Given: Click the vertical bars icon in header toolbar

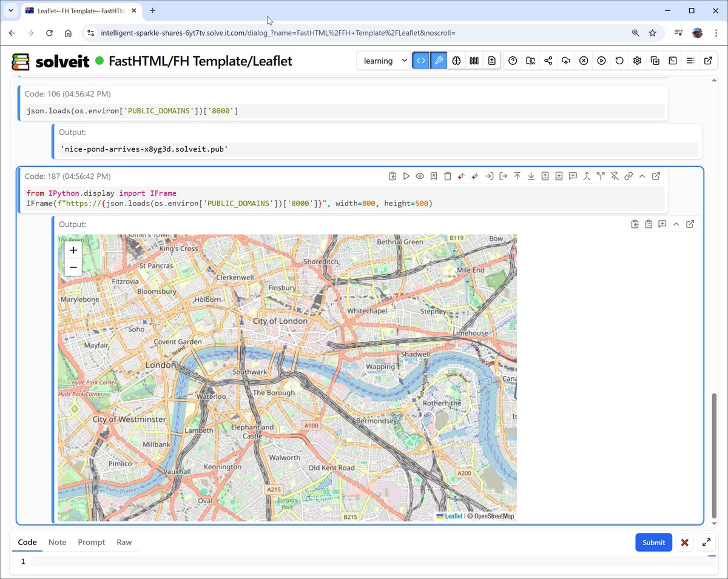Looking at the screenshot, I should point(474,61).
